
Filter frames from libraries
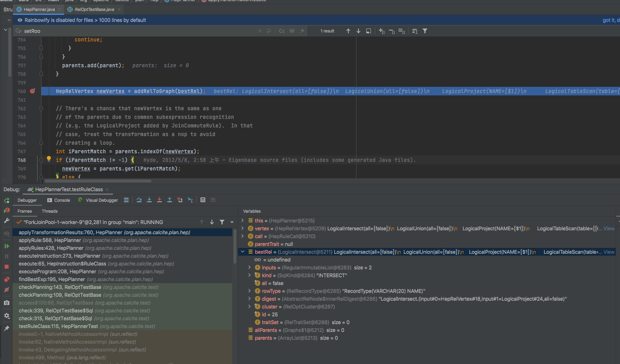[x=222, y=222]
